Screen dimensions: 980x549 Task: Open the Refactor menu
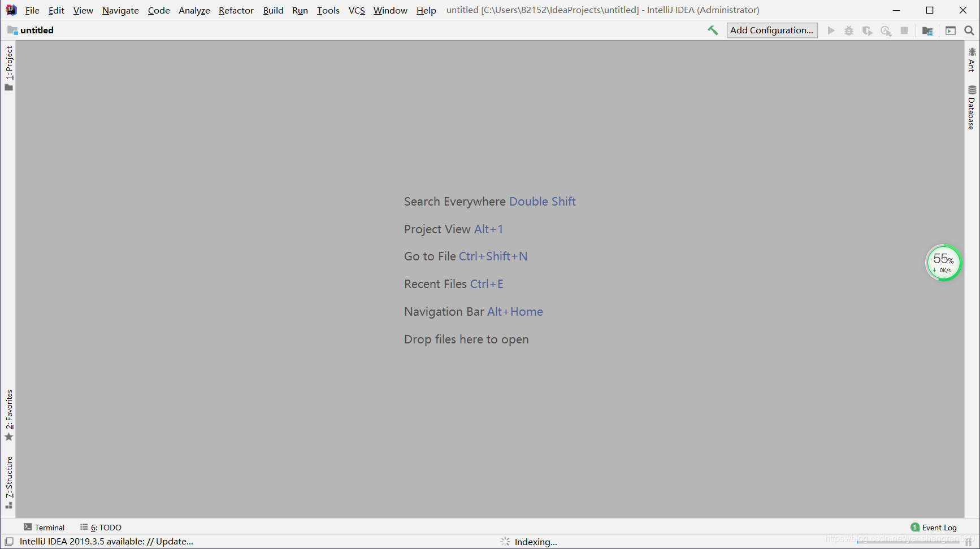pos(236,10)
